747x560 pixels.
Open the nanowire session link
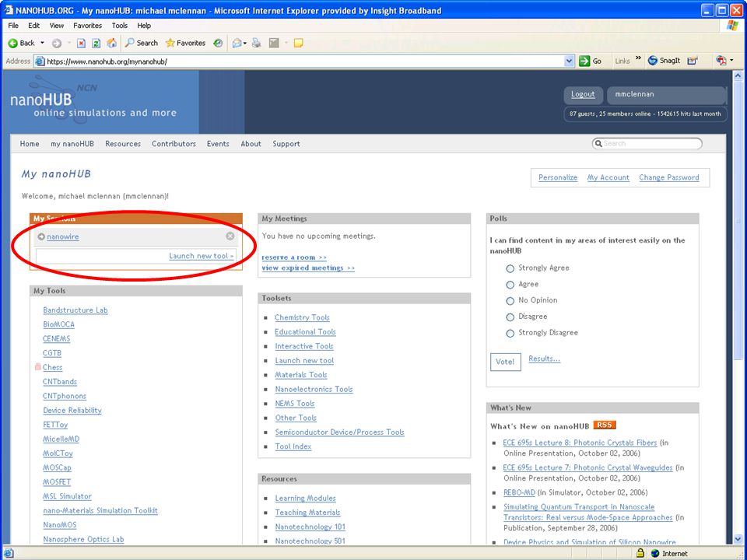tap(63, 236)
